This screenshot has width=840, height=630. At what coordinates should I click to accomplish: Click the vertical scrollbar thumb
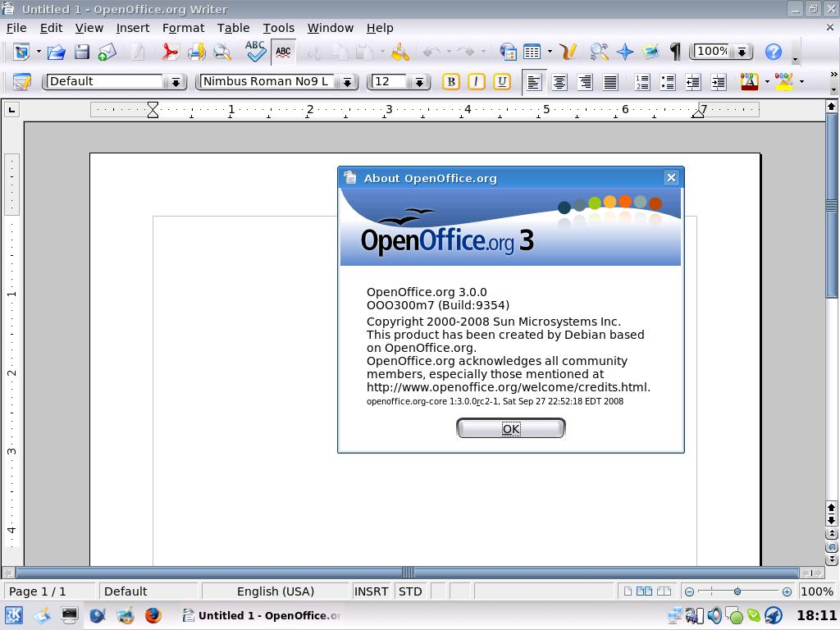pos(832,206)
